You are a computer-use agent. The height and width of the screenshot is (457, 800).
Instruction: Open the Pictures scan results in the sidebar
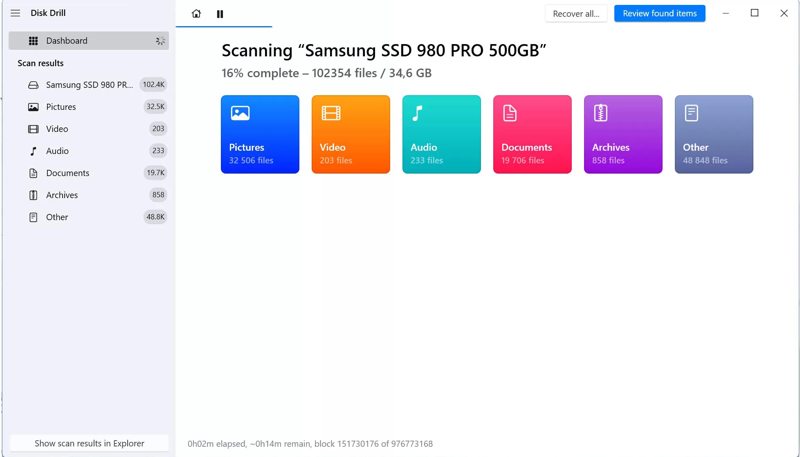pyautogui.click(x=89, y=107)
